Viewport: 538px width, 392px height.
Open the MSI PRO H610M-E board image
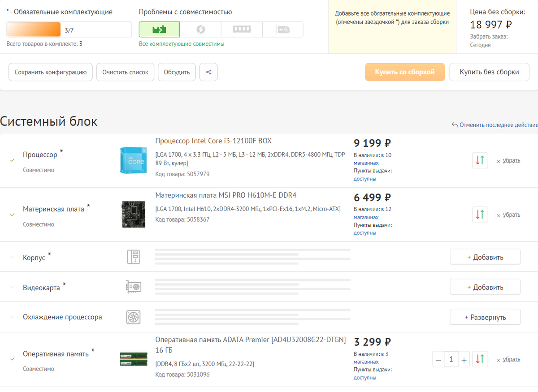(x=133, y=214)
